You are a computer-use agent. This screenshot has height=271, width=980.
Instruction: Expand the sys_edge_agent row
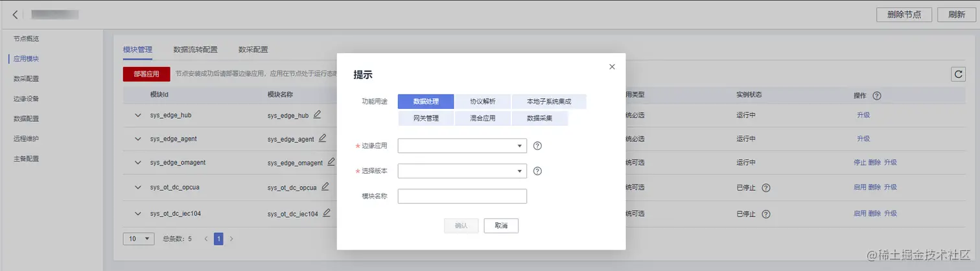[137, 139]
